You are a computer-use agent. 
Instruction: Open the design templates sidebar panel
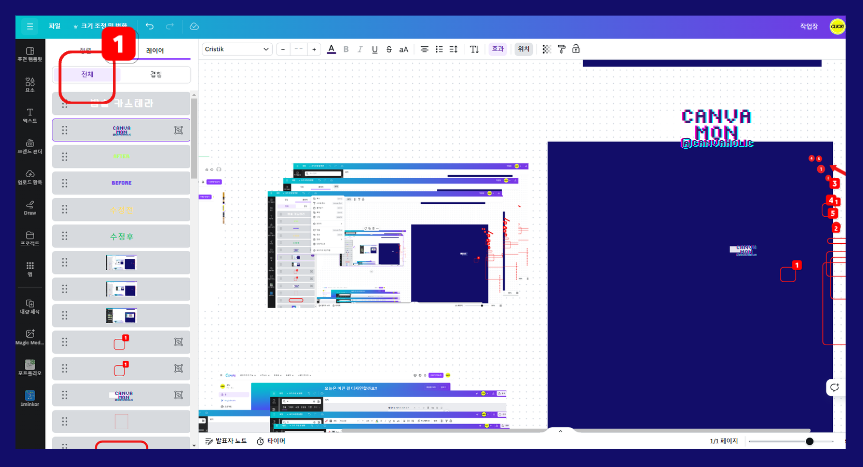click(x=30, y=54)
